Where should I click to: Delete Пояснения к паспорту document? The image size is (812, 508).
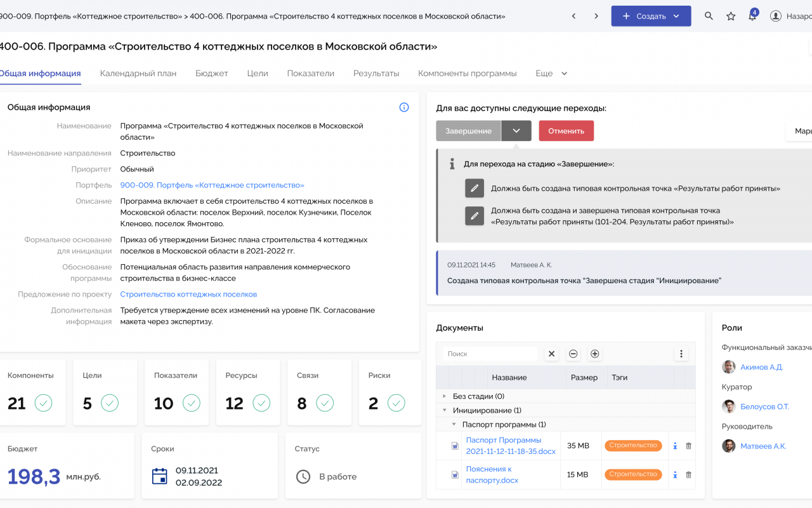pyautogui.click(x=688, y=474)
